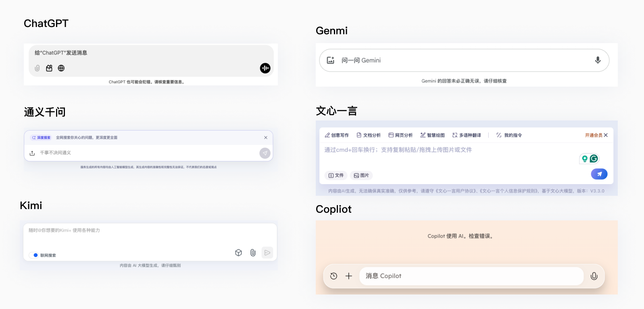The height and width of the screenshot is (309, 644).
Task: Click the ChatGPT attachment paperclip icon
Action: pos(37,68)
